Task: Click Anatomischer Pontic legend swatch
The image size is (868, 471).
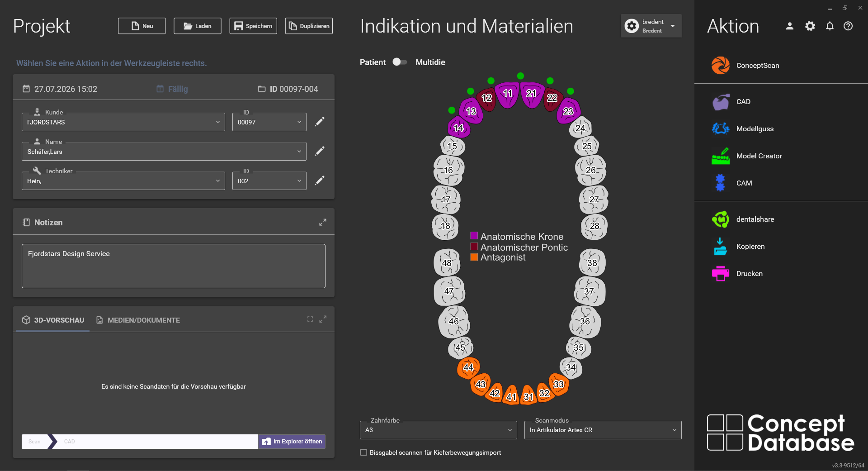Action: (x=474, y=247)
